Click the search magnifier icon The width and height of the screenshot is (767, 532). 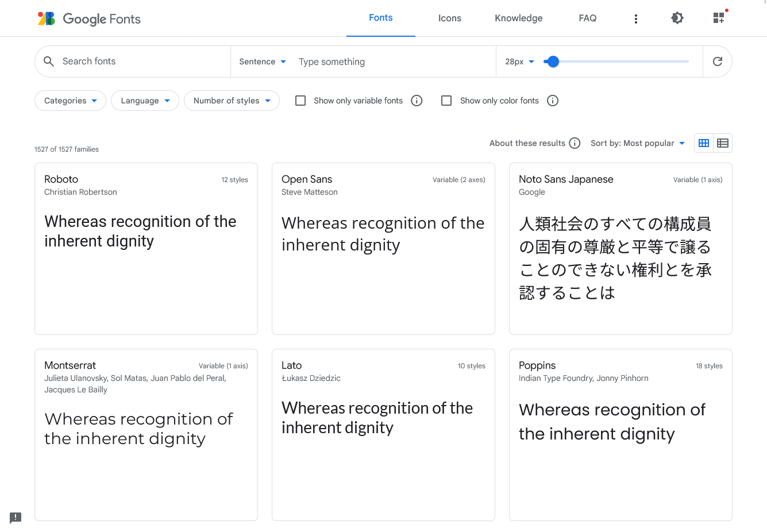point(49,61)
